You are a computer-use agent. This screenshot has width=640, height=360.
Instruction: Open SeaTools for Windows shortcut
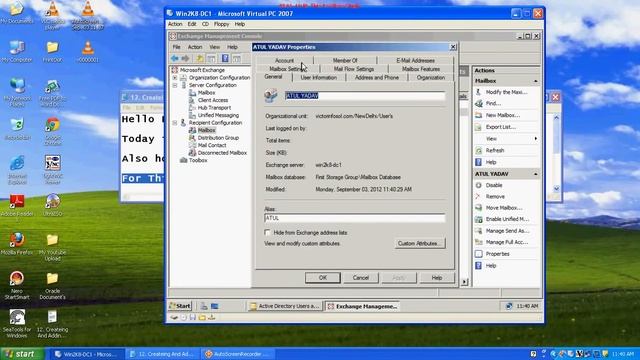[17, 323]
